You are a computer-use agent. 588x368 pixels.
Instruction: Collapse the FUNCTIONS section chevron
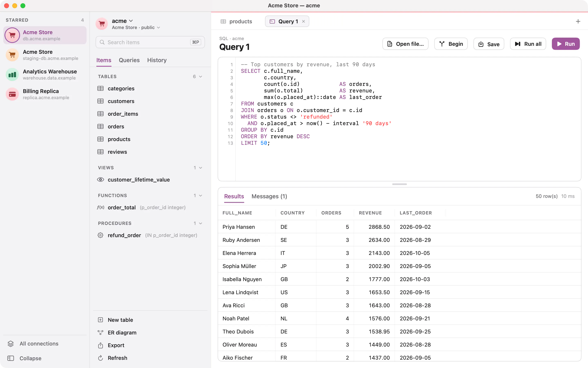tap(201, 195)
